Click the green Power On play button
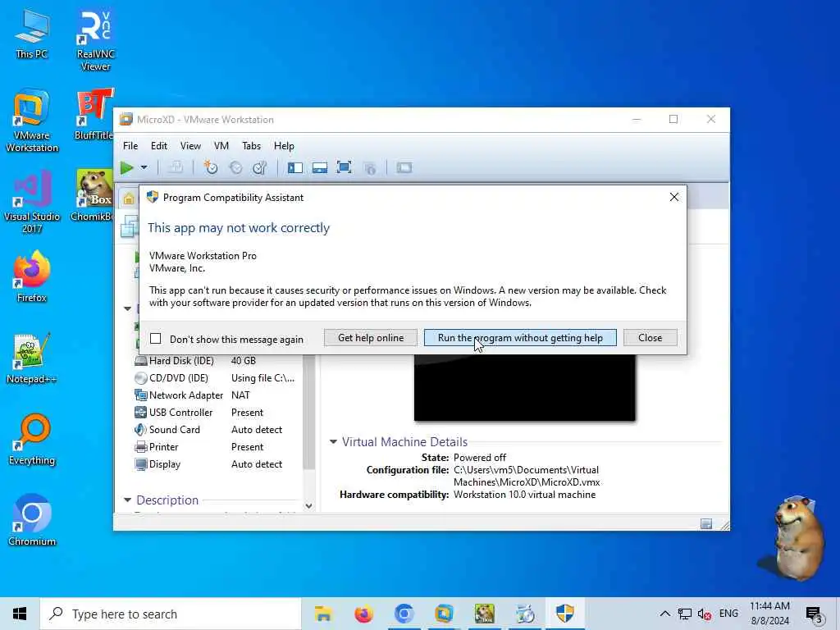 (x=127, y=167)
